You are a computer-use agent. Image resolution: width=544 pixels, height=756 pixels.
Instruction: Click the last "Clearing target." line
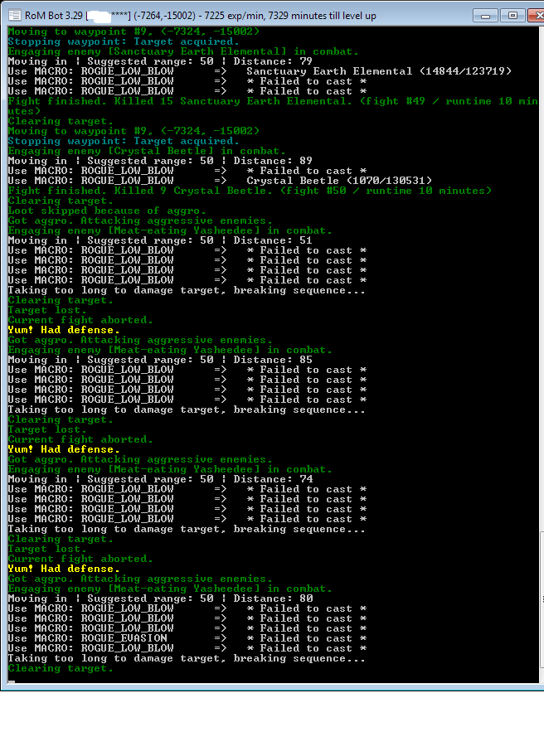tap(60, 668)
